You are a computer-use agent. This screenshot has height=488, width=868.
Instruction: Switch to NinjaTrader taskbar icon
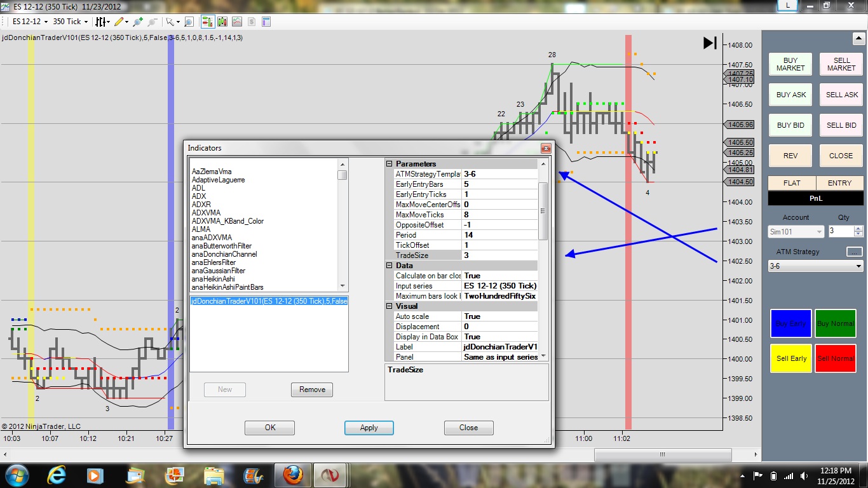pyautogui.click(x=330, y=475)
